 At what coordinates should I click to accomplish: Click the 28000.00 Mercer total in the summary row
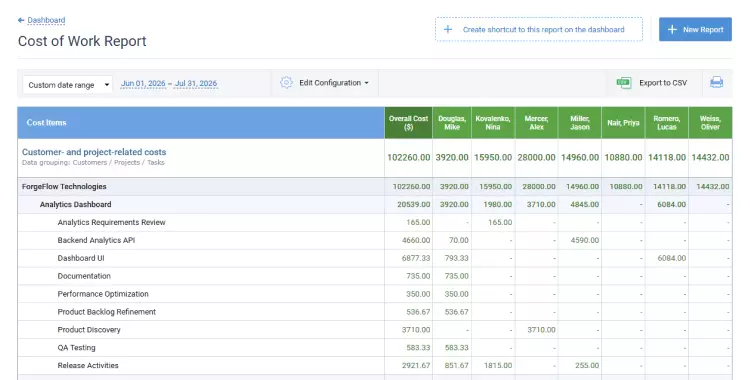tap(536, 157)
